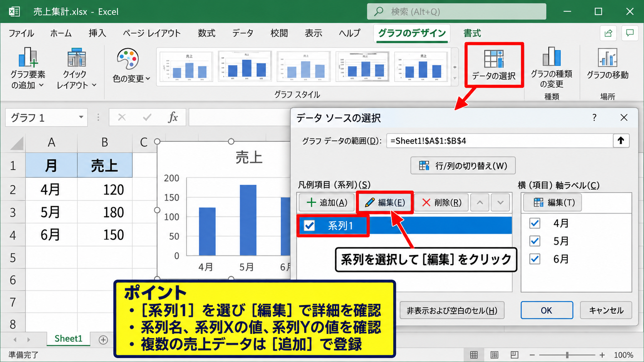Switch to the 挿入 tab
644x362 pixels.
click(97, 33)
